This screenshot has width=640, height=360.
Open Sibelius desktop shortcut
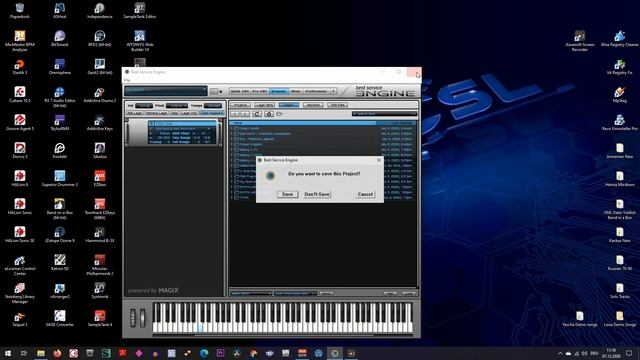(100, 151)
